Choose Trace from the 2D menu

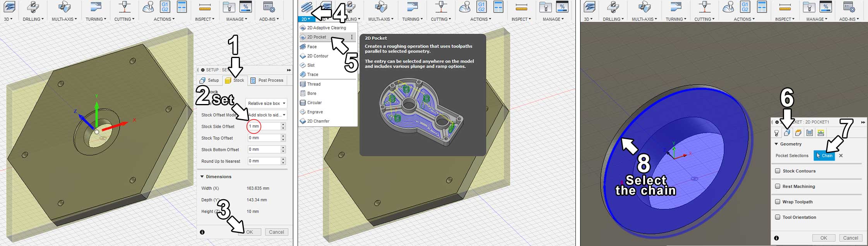point(327,74)
